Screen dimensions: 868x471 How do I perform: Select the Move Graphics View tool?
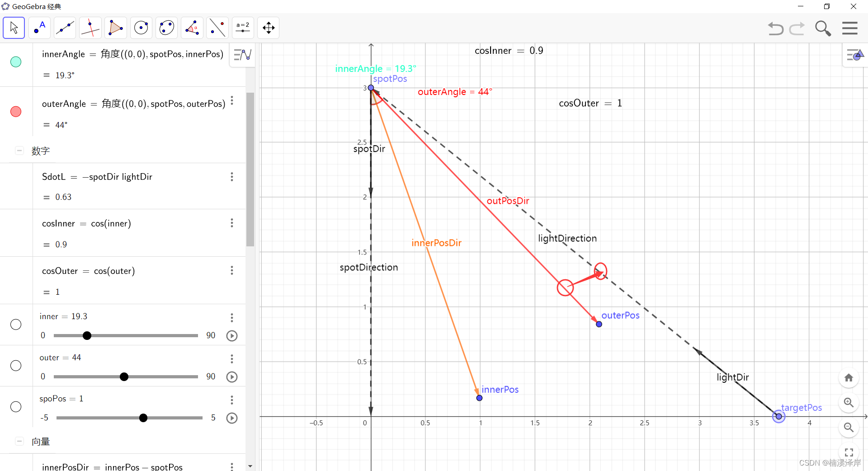point(269,28)
